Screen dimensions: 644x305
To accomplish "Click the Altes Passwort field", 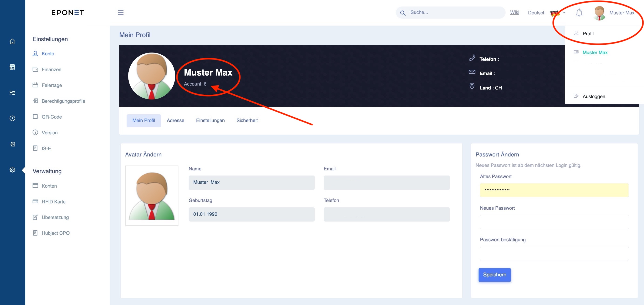I will point(554,190).
